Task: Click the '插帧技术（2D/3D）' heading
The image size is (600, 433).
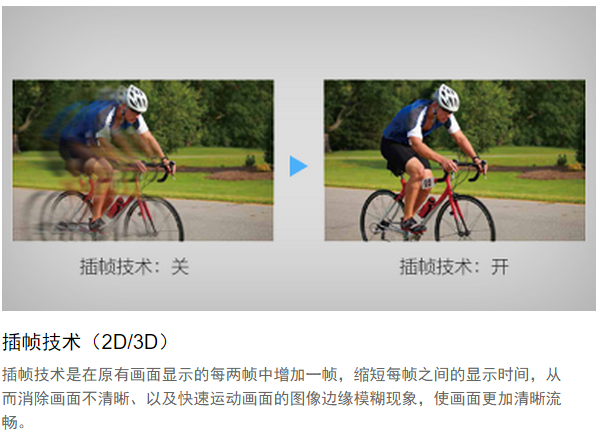Action: click(86, 342)
